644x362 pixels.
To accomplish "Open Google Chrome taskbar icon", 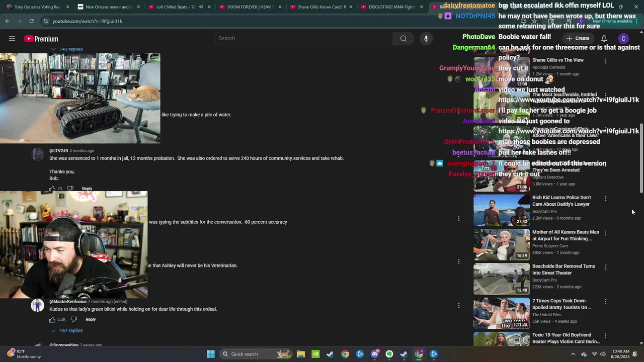I will pos(345,354).
